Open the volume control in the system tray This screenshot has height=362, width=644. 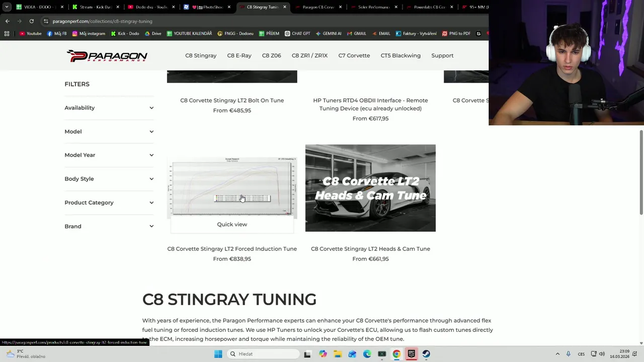coord(602,354)
